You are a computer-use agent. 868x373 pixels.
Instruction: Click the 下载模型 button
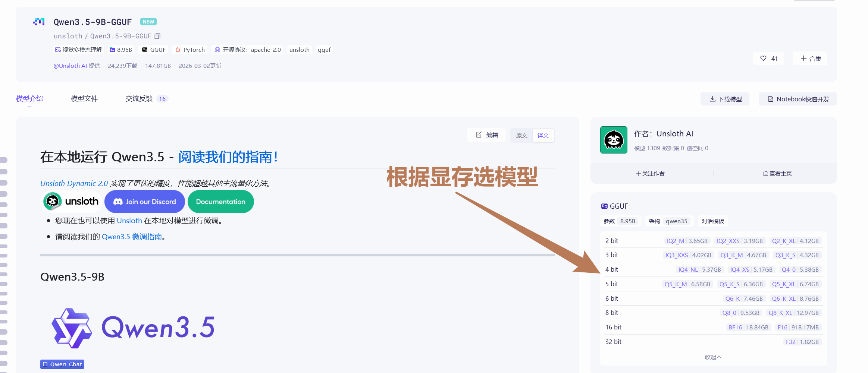pos(725,99)
